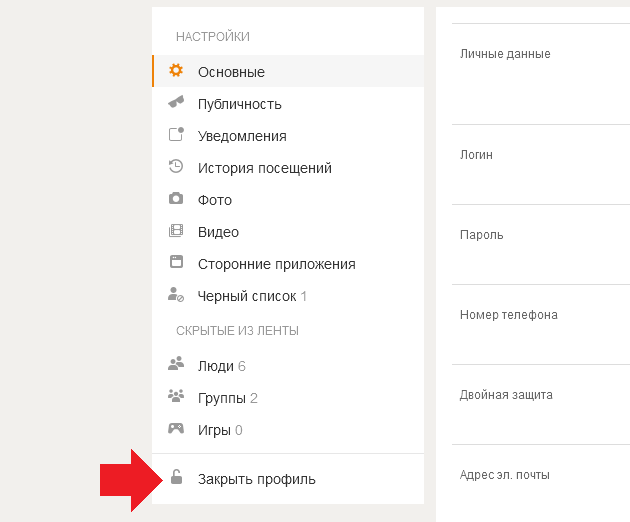The height and width of the screenshot is (522, 630).
Task: Select the Номер телефона settings row
Action: (x=541, y=324)
